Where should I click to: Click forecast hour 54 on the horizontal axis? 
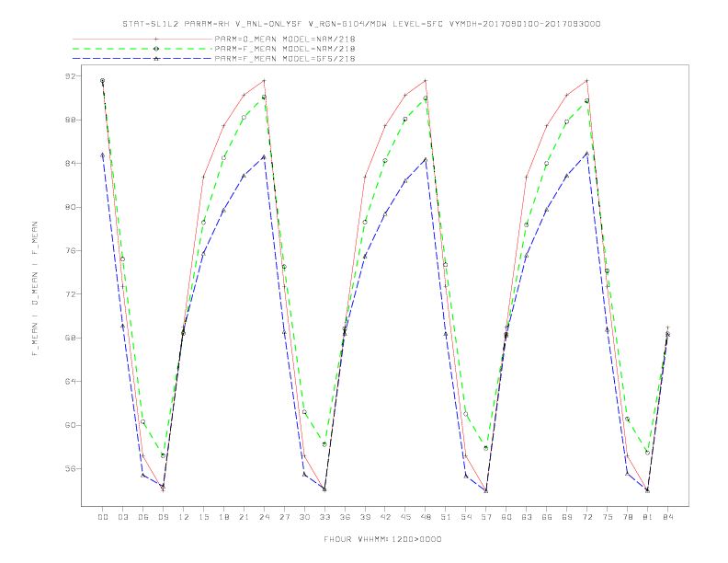[x=466, y=517]
